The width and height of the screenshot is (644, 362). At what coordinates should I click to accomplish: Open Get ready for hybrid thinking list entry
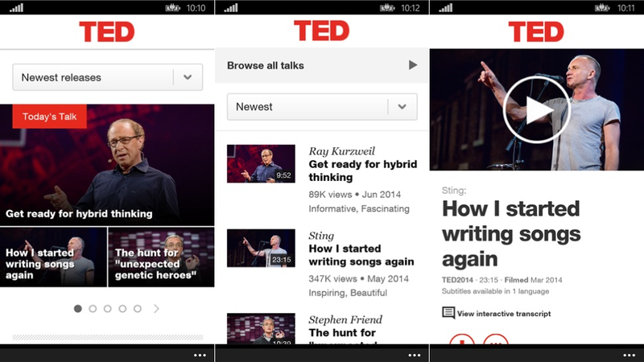coord(322,179)
